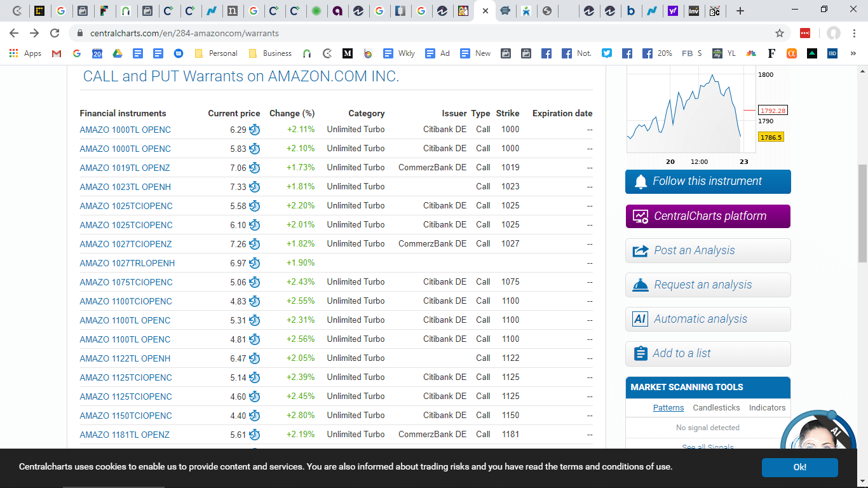Bookmark this page with the star icon
Viewport: 868px width, 488px height.
[780, 33]
